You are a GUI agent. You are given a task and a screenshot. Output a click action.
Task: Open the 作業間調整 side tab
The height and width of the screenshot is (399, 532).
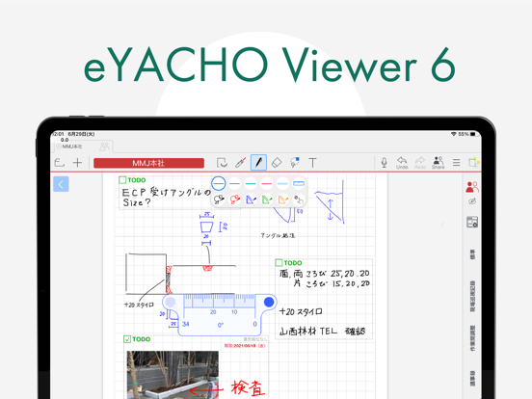pyautogui.click(x=472, y=338)
